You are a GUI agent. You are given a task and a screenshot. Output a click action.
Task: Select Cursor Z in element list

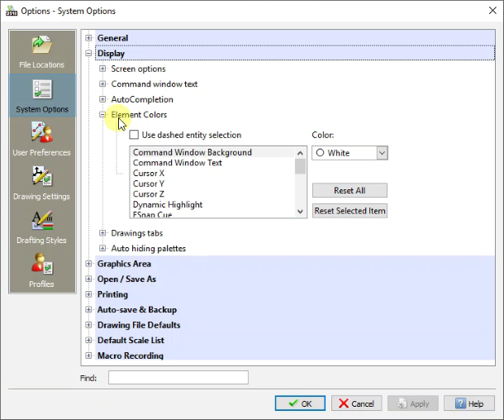(x=212, y=194)
